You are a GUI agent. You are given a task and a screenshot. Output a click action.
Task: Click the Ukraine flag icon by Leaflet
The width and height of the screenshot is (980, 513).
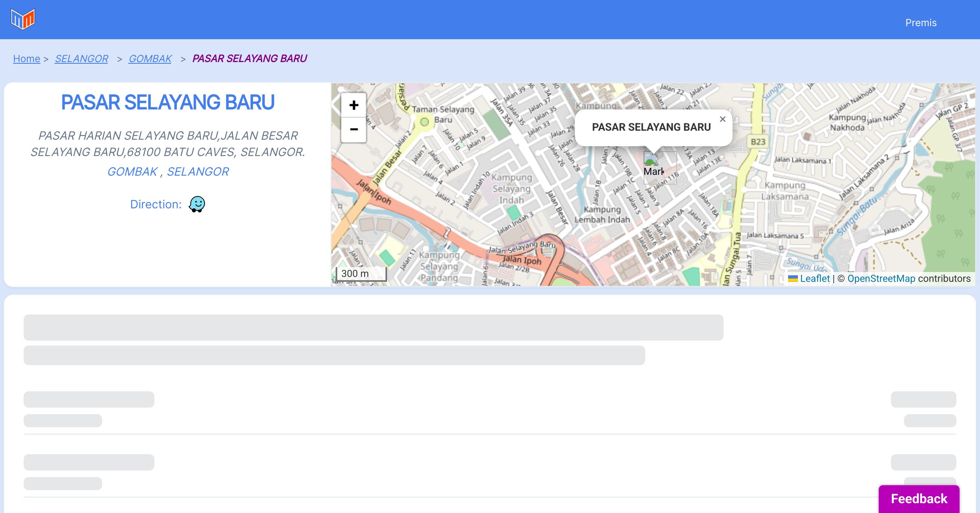793,279
